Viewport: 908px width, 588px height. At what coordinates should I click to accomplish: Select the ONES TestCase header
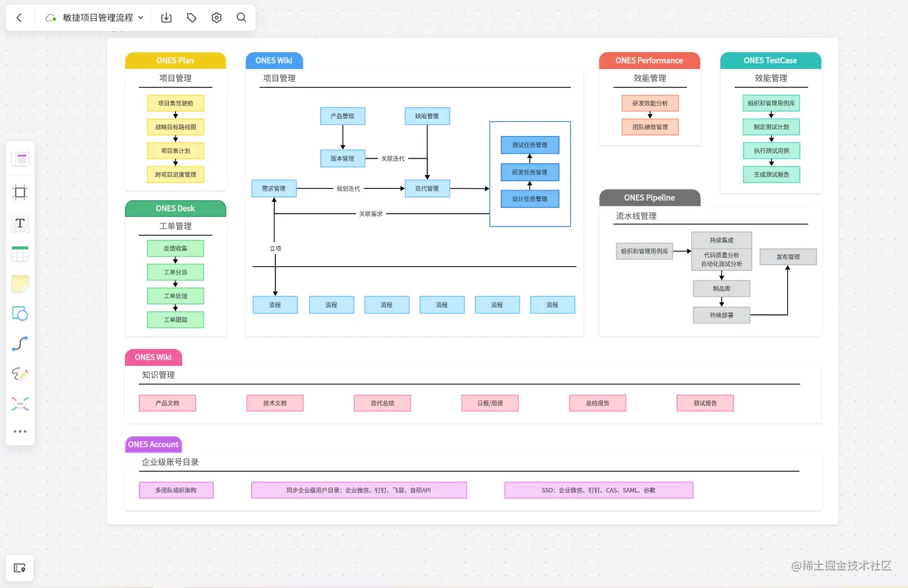click(770, 60)
